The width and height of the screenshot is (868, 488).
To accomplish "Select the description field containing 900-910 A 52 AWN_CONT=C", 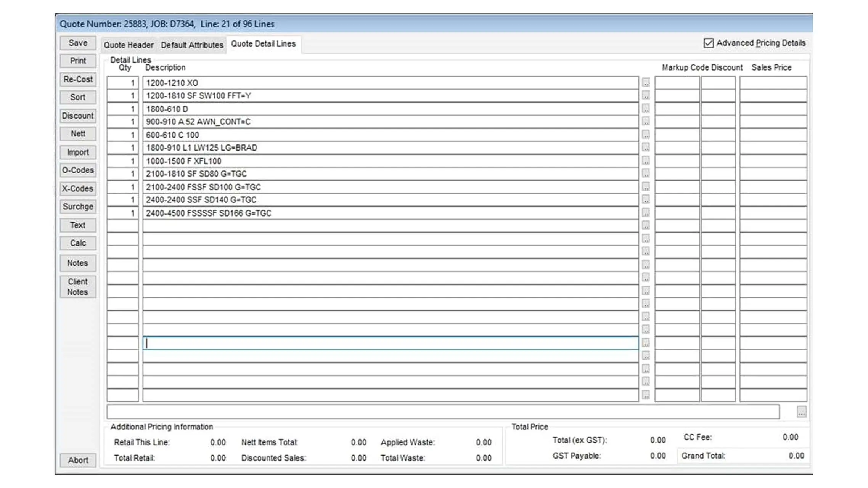I will pos(391,122).
